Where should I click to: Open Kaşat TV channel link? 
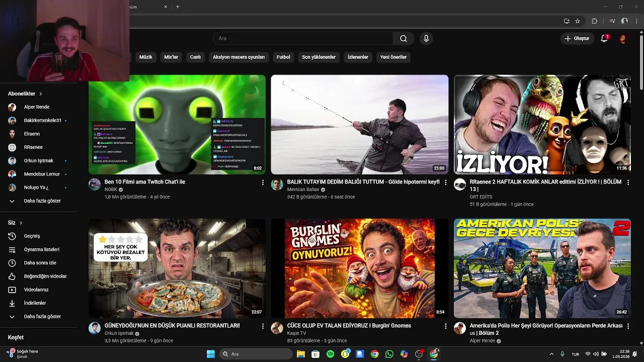click(296, 333)
